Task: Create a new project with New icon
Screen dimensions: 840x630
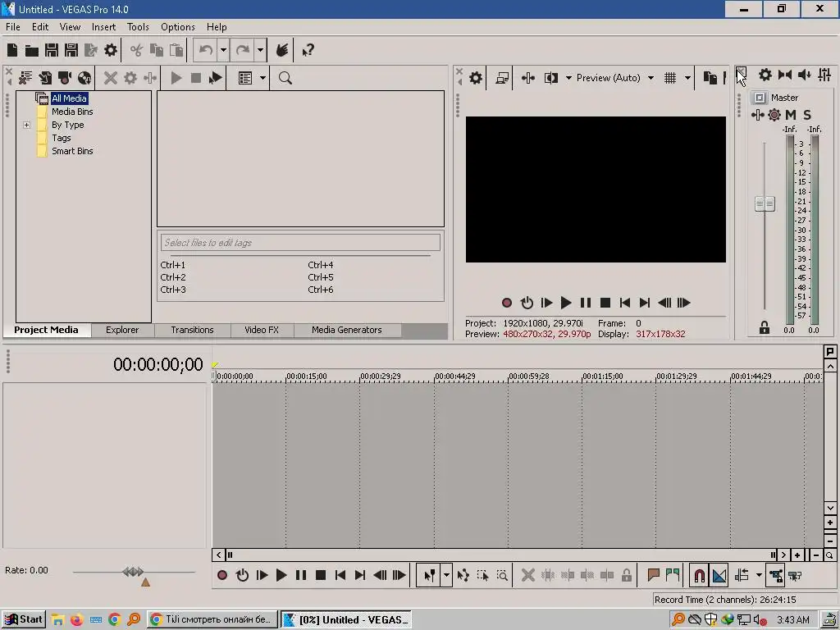Action: pyautogui.click(x=12, y=50)
